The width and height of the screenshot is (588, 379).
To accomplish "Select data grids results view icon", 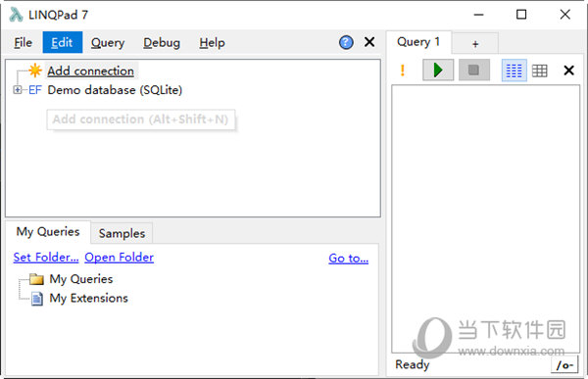I will point(540,71).
